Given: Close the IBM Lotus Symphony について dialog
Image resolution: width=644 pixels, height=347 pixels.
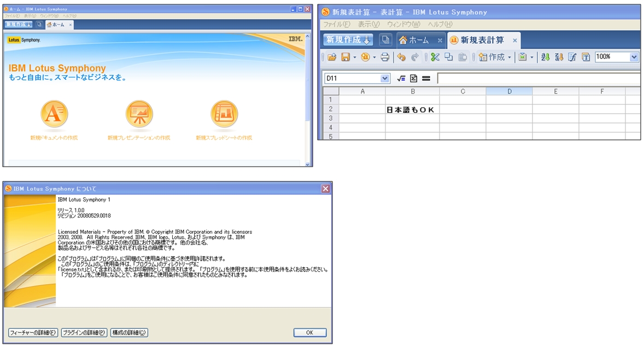Looking at the screenshot, I should click(x=325, y=189).
